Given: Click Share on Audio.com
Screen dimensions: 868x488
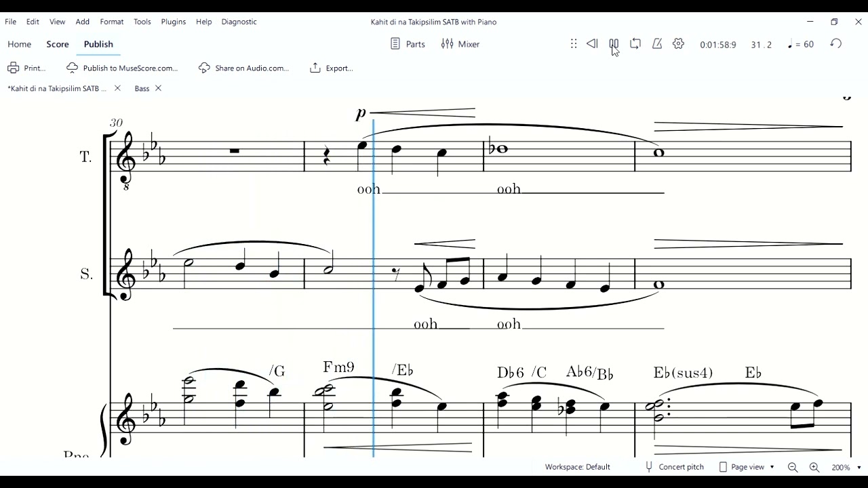Looking at the screenshot, I should click(x=243, y=68).
